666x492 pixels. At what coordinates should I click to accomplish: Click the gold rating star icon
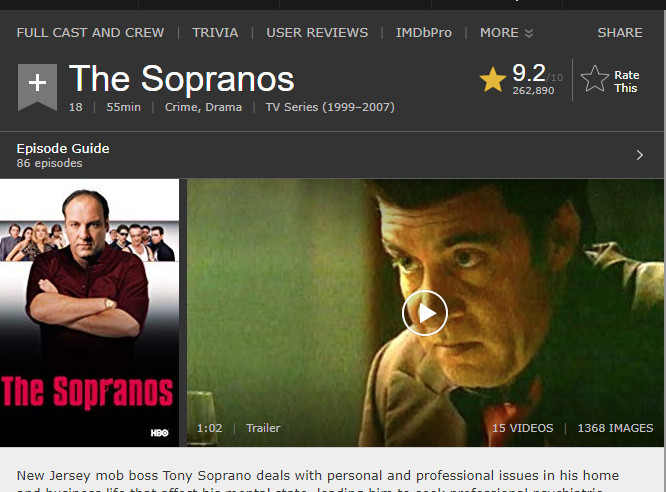click(x=492, y=79)
